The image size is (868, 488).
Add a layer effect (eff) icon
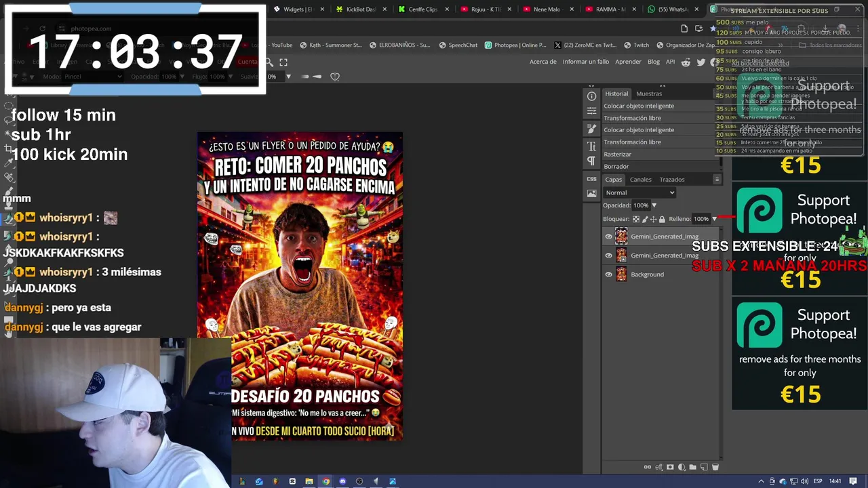click(x=659, y=467)
